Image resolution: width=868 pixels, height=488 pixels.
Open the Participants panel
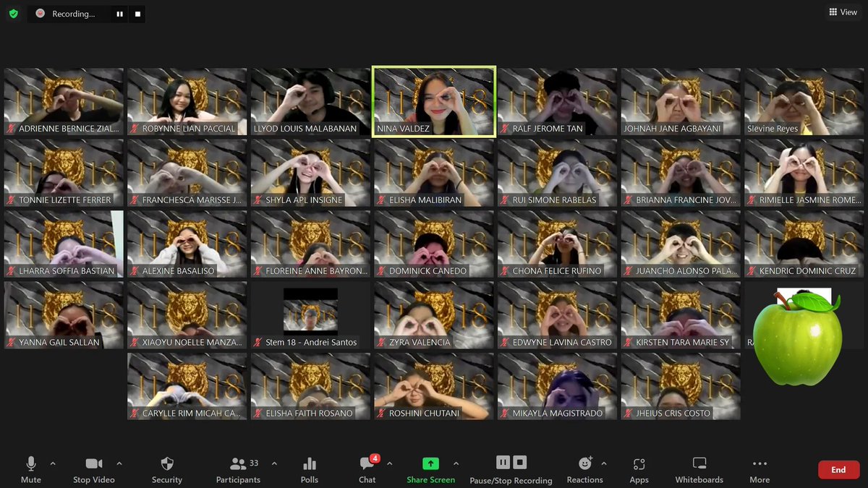(x=238, y=470)
